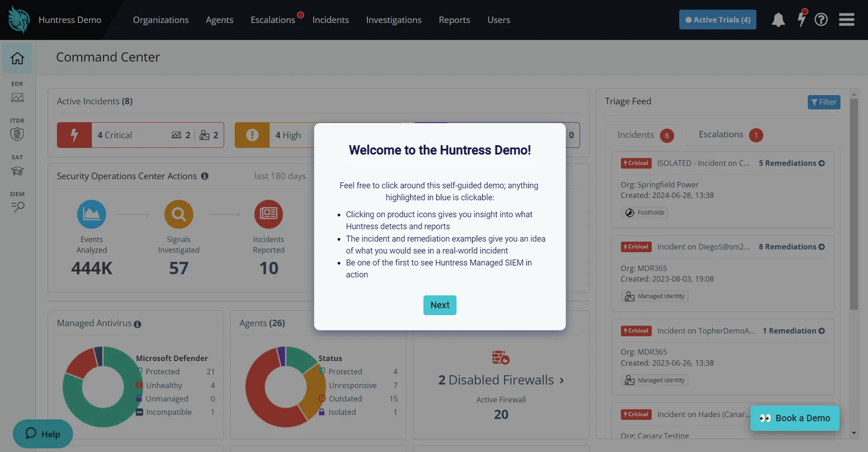Open the Organizations menu

(x=161, y=20)
